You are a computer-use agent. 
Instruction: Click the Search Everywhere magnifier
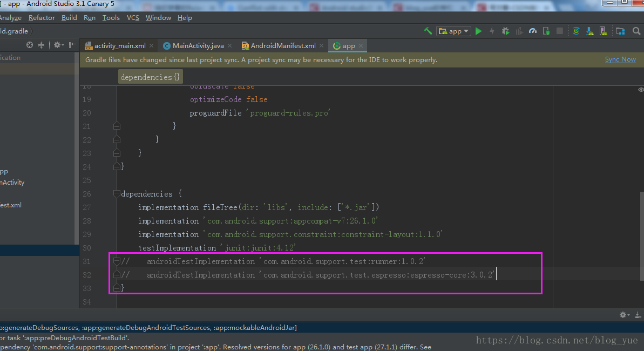pyautogui.click(x=636, y=31)
